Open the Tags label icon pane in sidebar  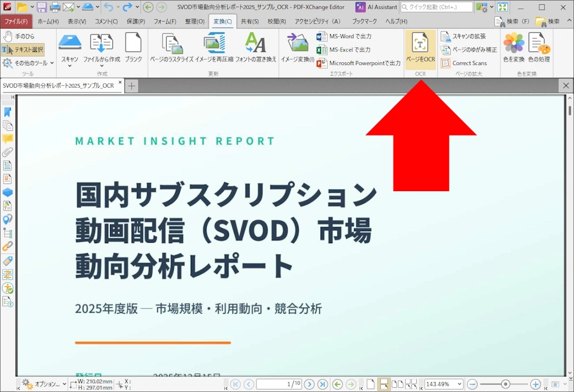click(x=7, y=261)
